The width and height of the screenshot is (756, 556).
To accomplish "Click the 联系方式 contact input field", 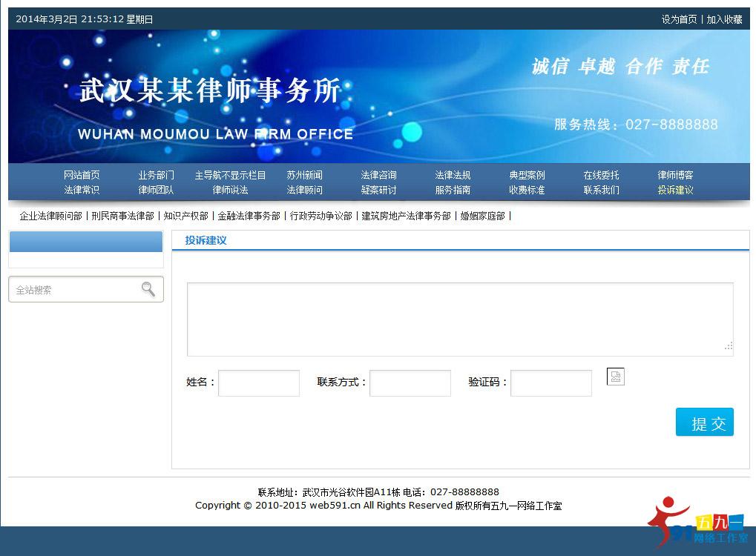I will pos(410,383).
